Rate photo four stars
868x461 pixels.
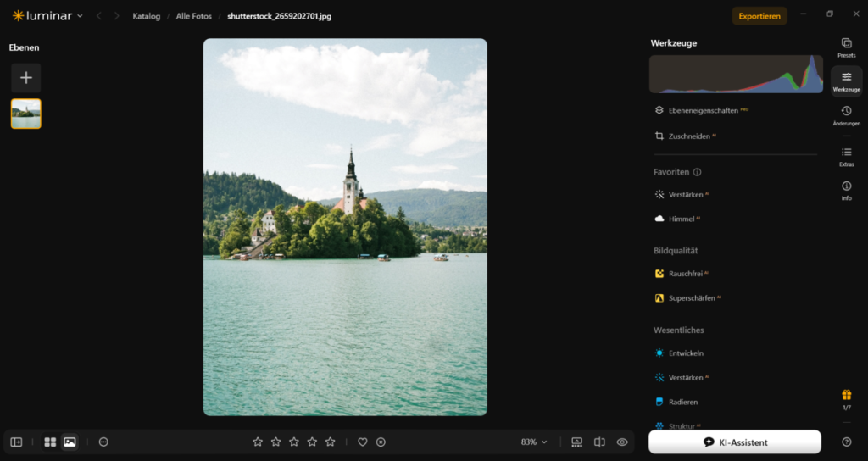pyautogui.click(x=312, y=442)
